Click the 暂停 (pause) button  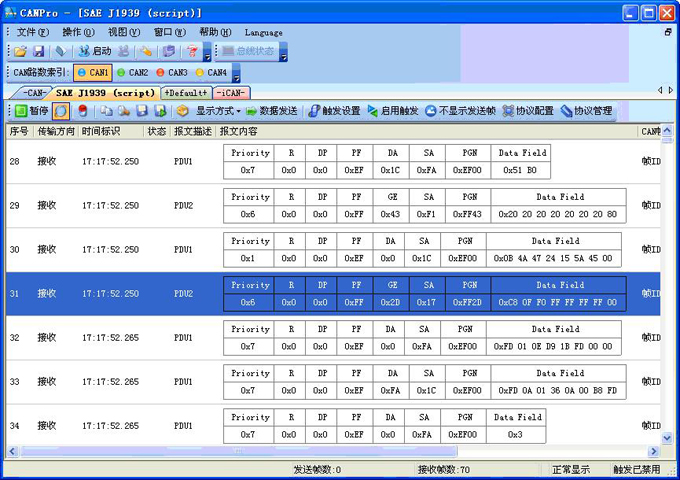coord(31,111)
